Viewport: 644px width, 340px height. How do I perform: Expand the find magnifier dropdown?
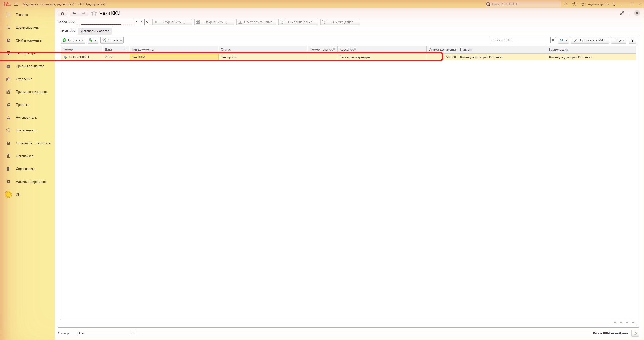coord(563,40)
